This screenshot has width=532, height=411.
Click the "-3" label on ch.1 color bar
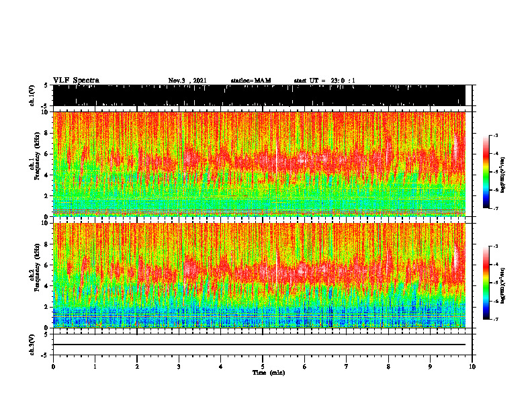pos(496,135)
